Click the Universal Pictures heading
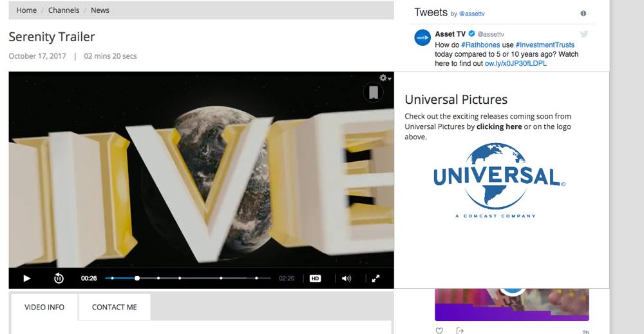 pyautogui.click(x=456, y=99)
